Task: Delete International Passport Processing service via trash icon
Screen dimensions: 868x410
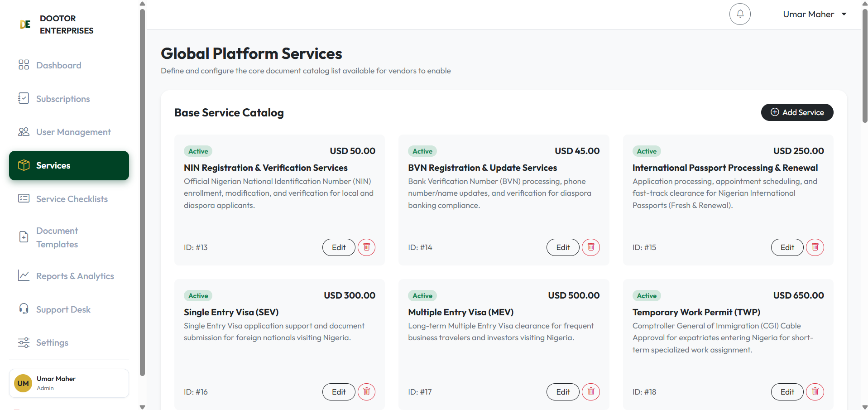Action: [815, 247]
